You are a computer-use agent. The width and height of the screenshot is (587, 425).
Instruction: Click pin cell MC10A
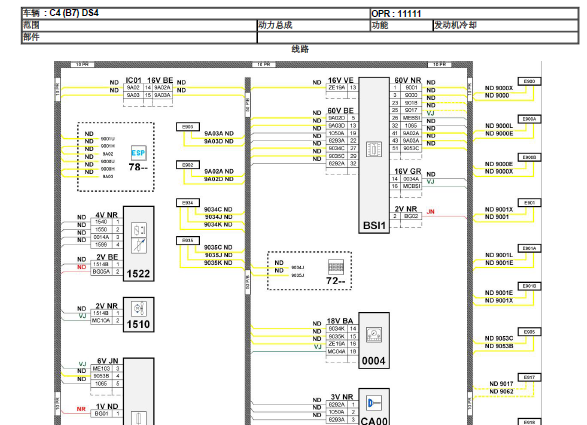[101, 321]
